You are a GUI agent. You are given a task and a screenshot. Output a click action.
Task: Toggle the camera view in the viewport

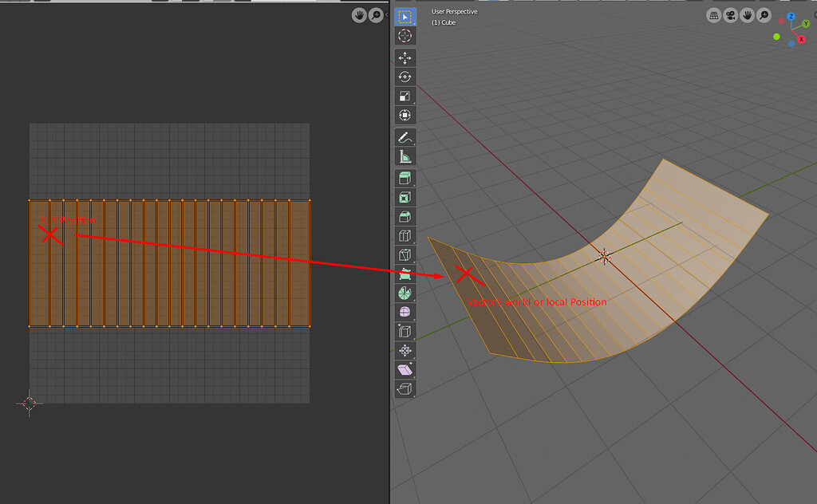click(731, 14)
